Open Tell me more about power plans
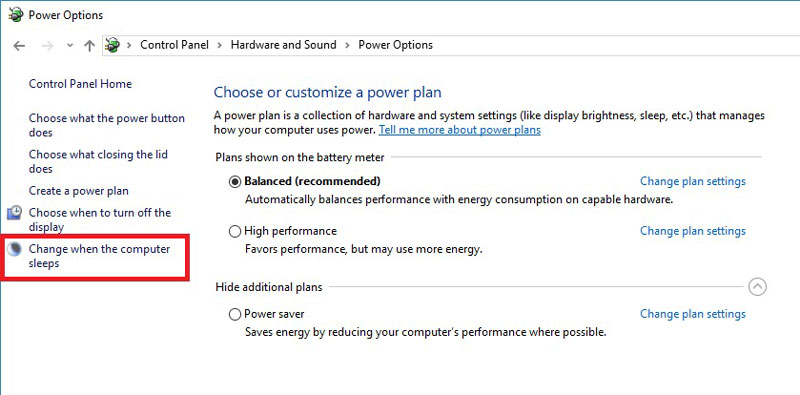This screenshot has width=800, height=395. point(460,130)
